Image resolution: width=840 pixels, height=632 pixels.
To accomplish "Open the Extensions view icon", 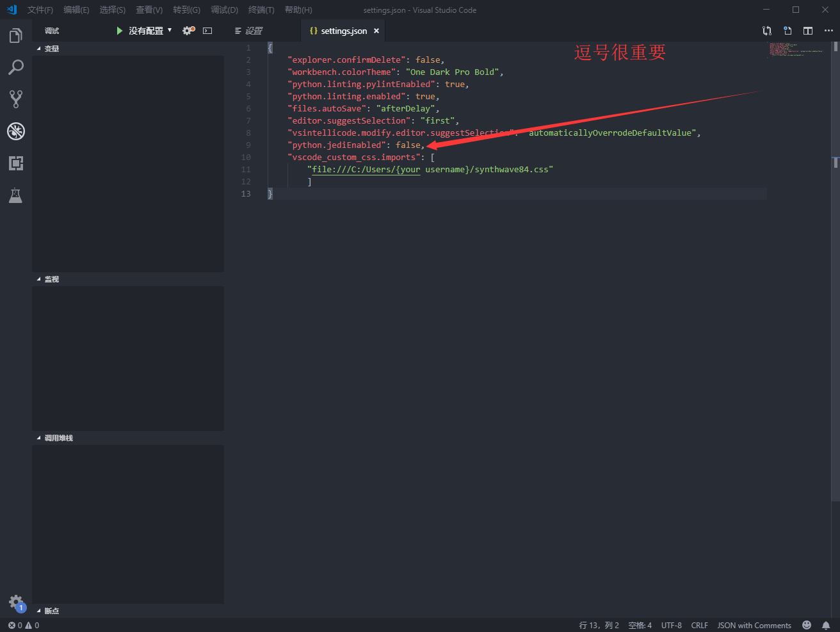I will 16,163.
